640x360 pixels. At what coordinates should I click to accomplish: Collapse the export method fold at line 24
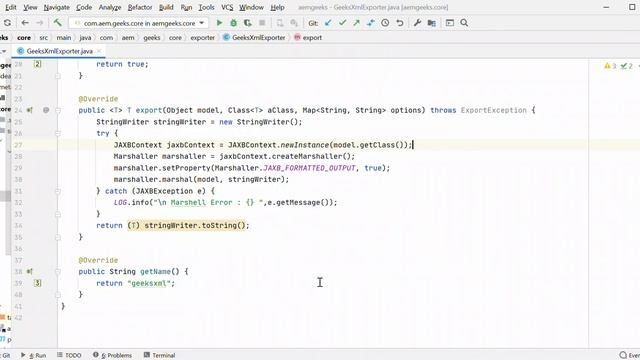click(58, 110)
